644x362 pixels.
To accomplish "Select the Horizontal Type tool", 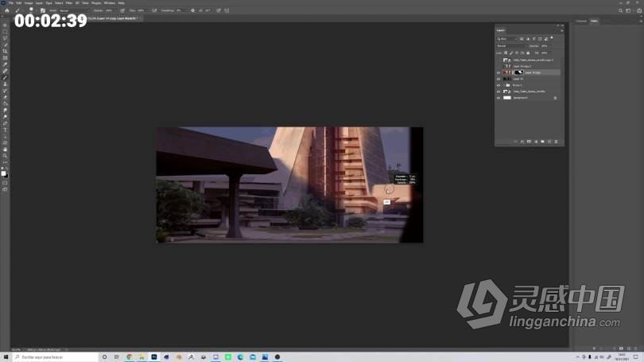I will point(5,130).
